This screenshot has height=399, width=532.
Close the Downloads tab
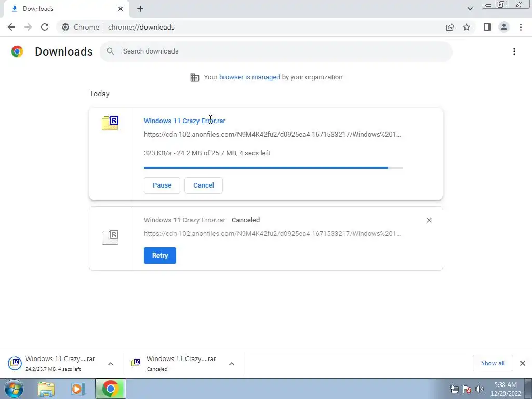tap(121, 9)
